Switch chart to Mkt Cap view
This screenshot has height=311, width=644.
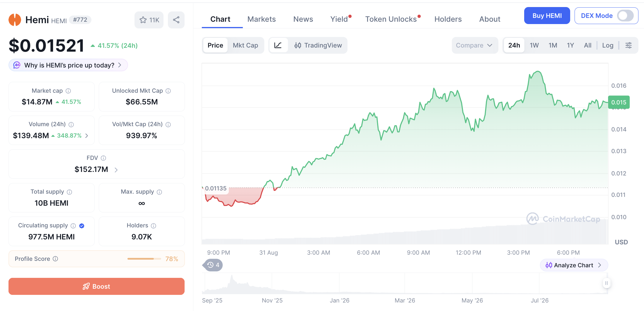pyautogui.click(x=245, y=45)
